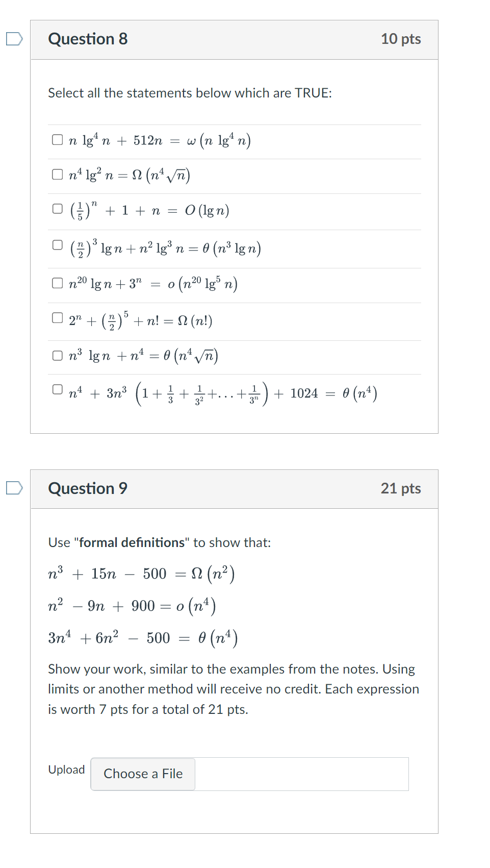Check the last statement equaling θ(n⁴)
Image resolution: width=490 pixels, height=868 pixels.
click(x=57, y=390)
